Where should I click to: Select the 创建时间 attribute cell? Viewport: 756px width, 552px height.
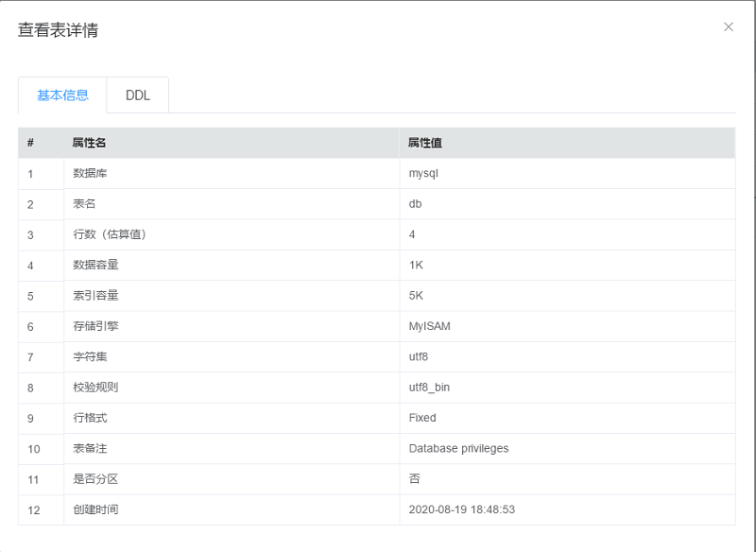pyautogui.click(x=232, y=509)
